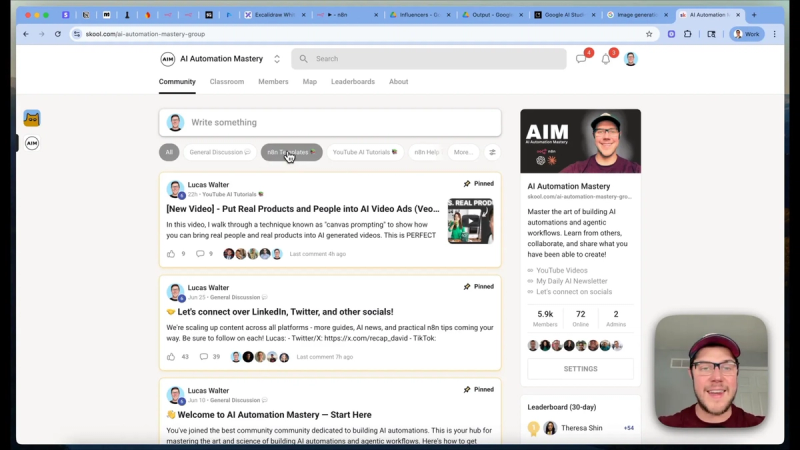Image resolution: width=800 pixels, height=450 pixels.
Task: Open Chrome three-dot menu
Action: point(774,34)
